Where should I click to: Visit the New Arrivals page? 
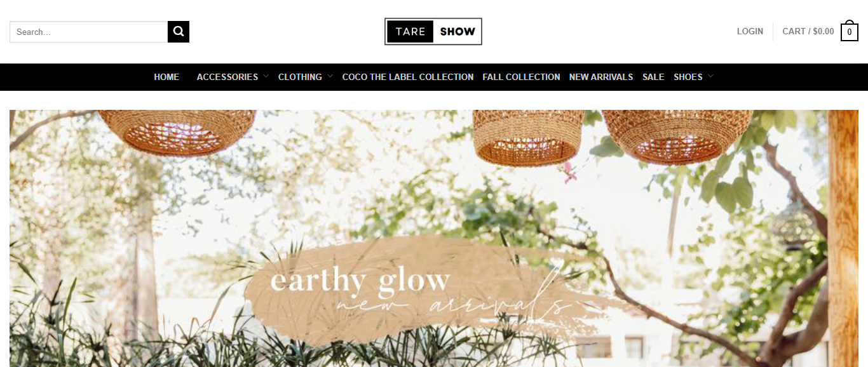point(601,77)
